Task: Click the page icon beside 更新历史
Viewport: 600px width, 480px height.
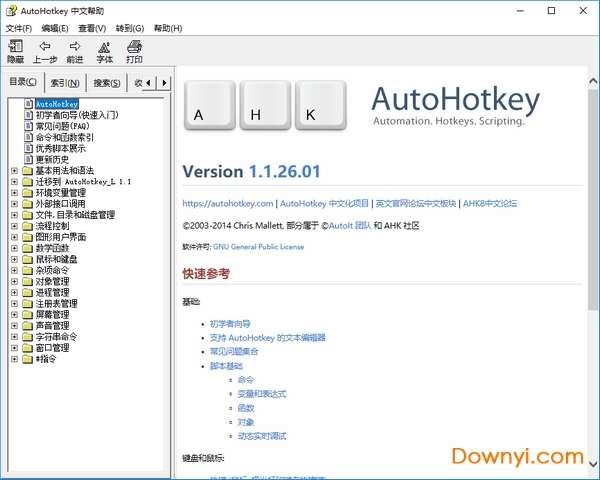Action: 28,159
